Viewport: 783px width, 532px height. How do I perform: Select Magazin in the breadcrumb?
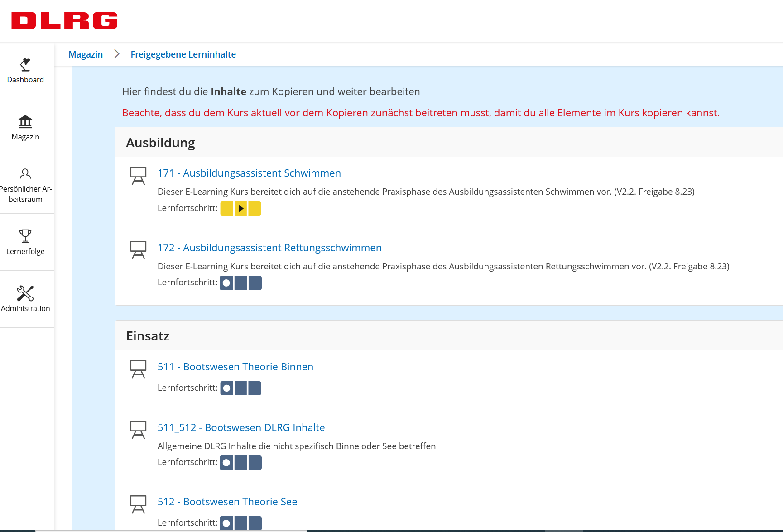[86, 54]
